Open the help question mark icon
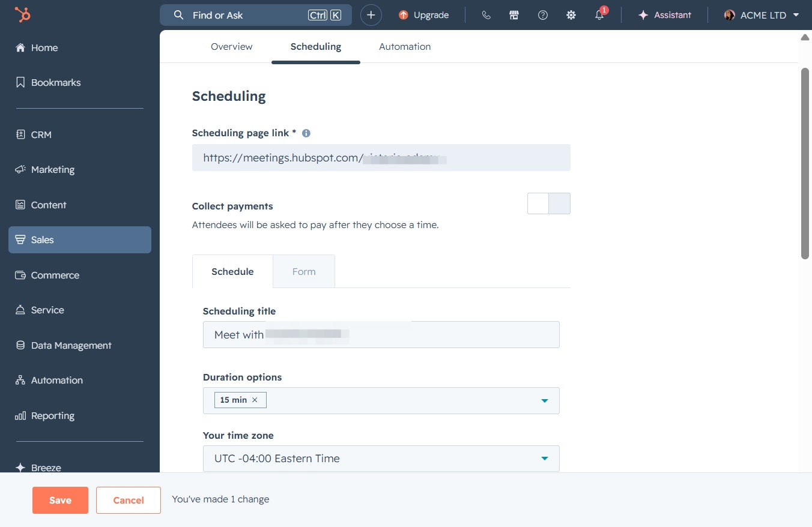 [543, 15]
